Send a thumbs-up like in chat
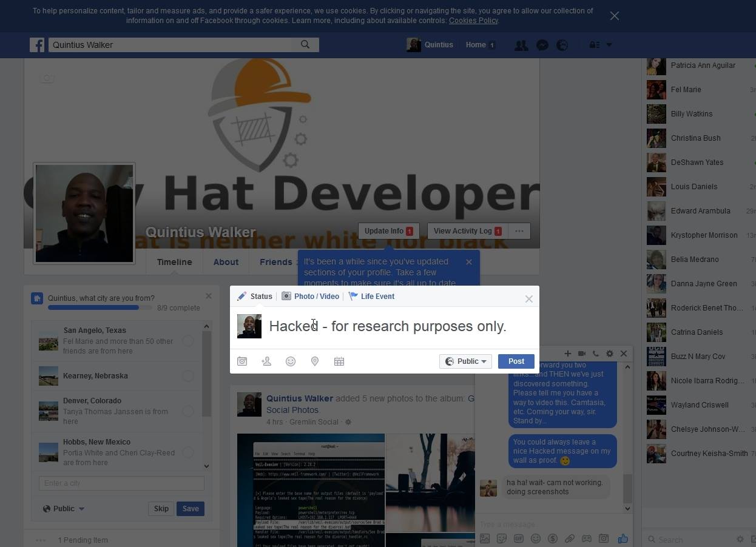756x547 pixels. [x=623, y=539]
